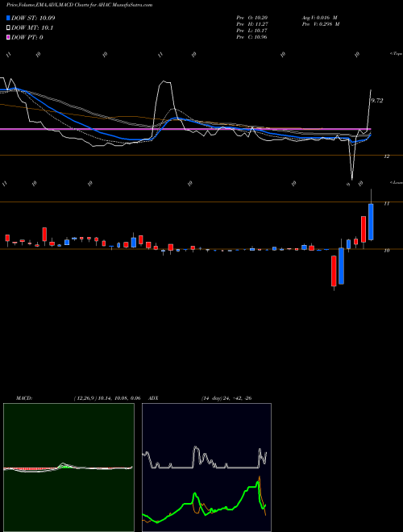This screenshot has height=532, width=403.
Task: Click the 'Pre V: 0.298 M' volume text
Action: (320, 24)
